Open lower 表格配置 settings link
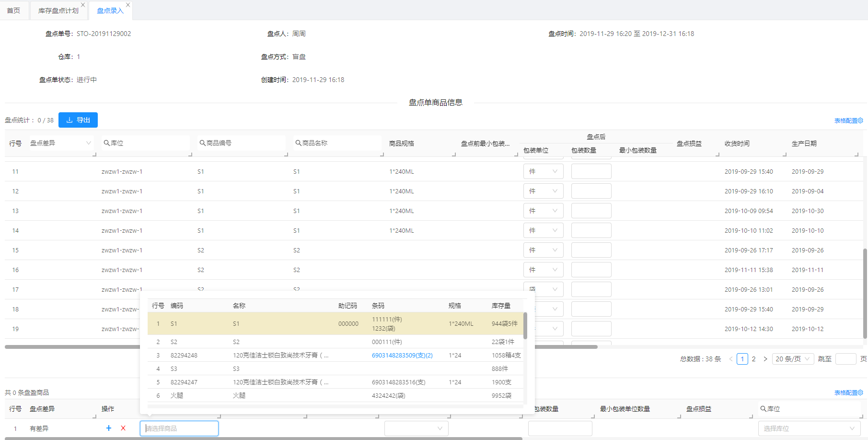Screen dimensions: 868x440 pos(848,392)
